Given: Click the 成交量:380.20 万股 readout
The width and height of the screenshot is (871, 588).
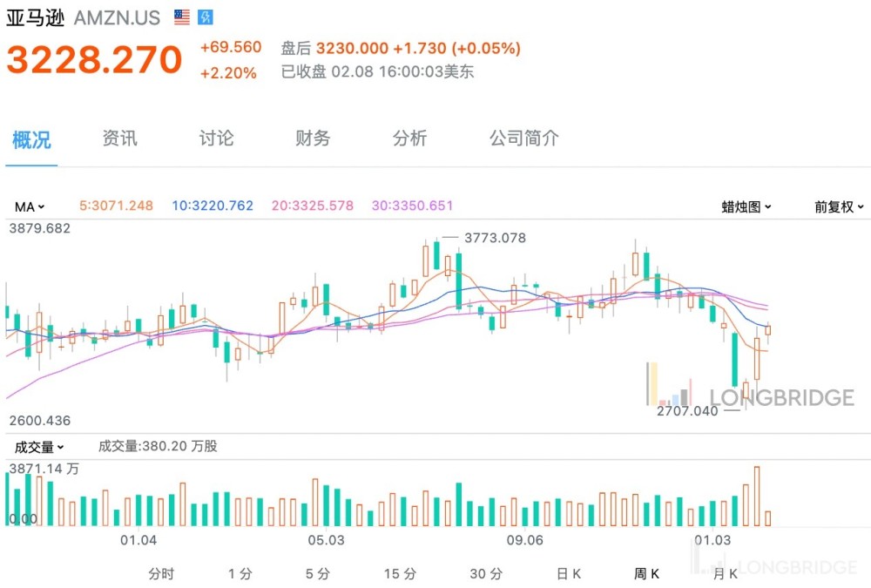Looking at the screenshot, I should click(158, 446).
